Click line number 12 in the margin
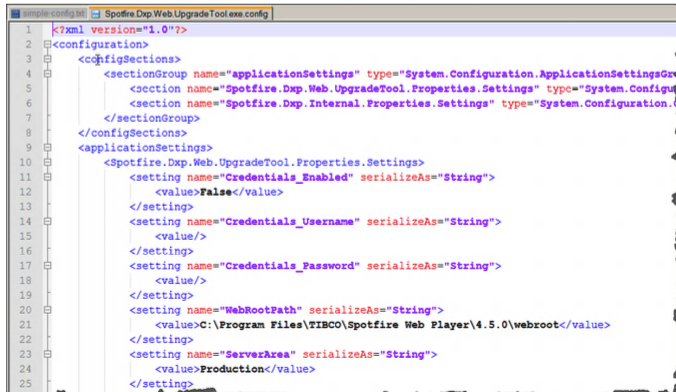This screenshot has width=676, height=392. 25,192
